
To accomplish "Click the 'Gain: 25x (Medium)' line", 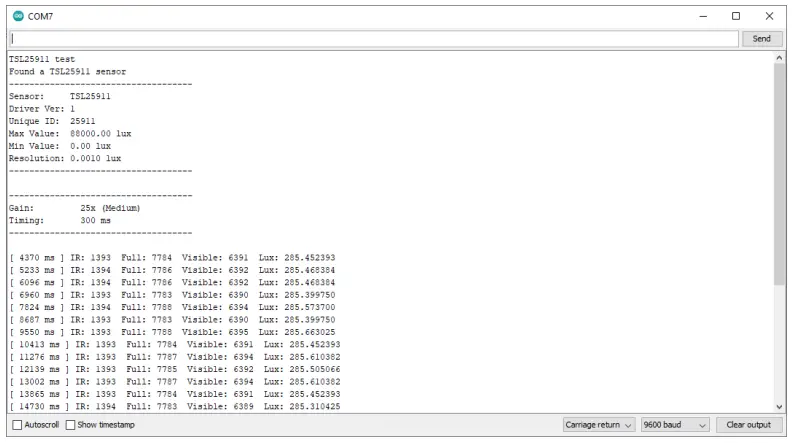I will point(74,208).
